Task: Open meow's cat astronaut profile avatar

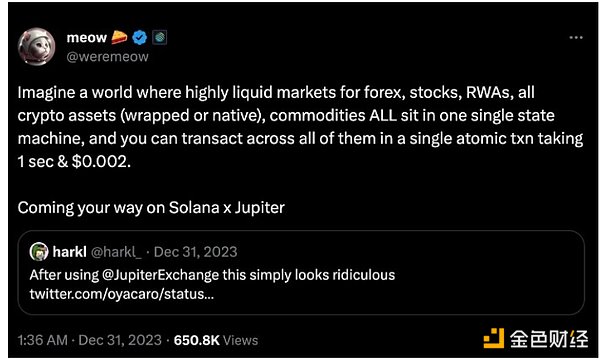Action: 36,47
